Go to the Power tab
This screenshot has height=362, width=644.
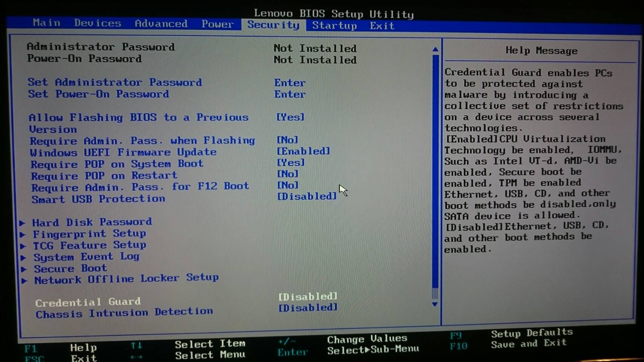click(217, 24)
